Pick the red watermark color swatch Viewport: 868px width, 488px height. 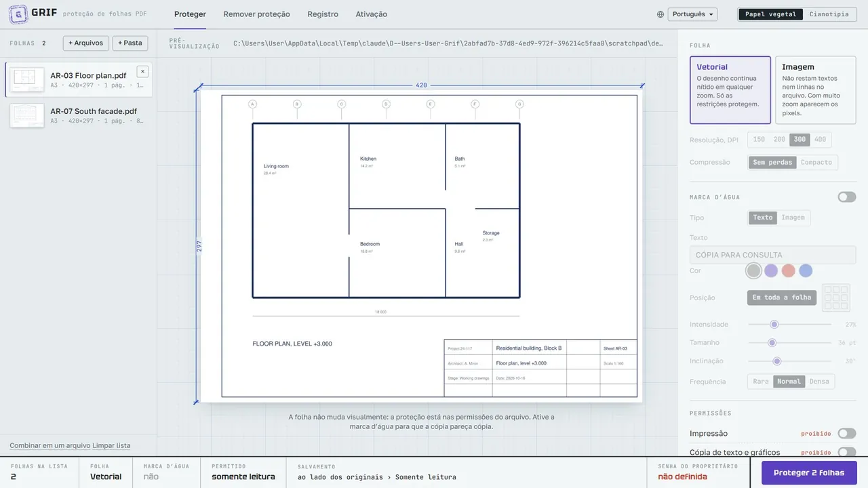coord(788,271)
